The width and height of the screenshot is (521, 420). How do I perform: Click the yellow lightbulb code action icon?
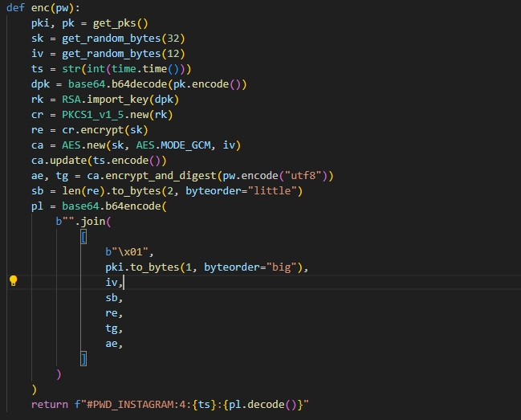coord(14,281)
